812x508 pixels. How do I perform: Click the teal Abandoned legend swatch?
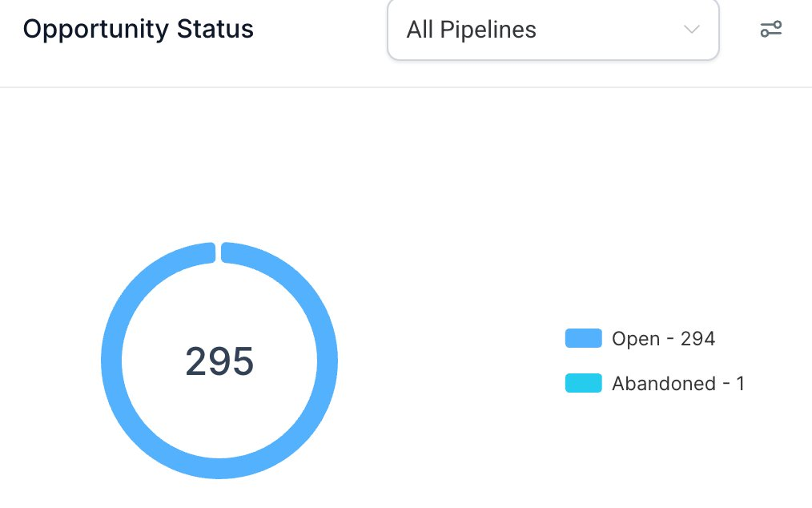583,383
